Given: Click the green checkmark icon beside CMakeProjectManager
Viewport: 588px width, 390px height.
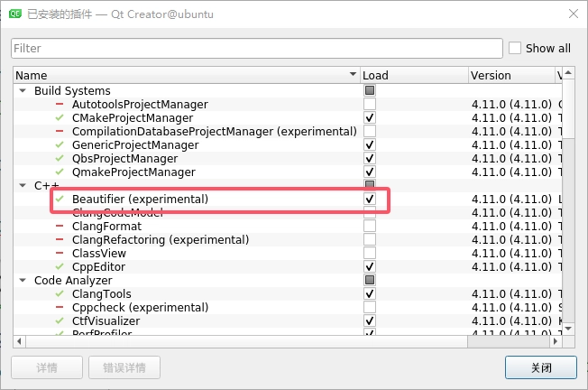Looking at the screenshot, I should 60,118.
